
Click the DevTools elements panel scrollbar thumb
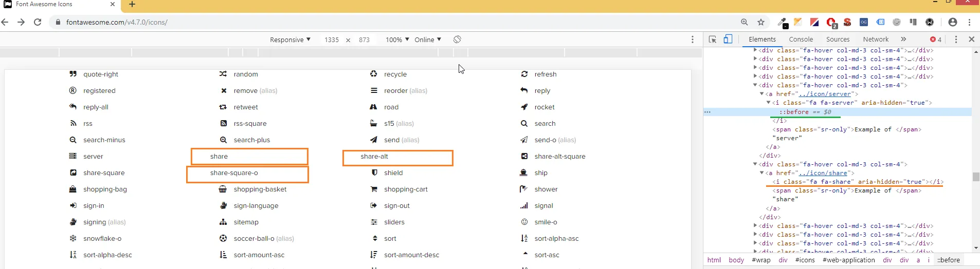(x=975, y=177)
